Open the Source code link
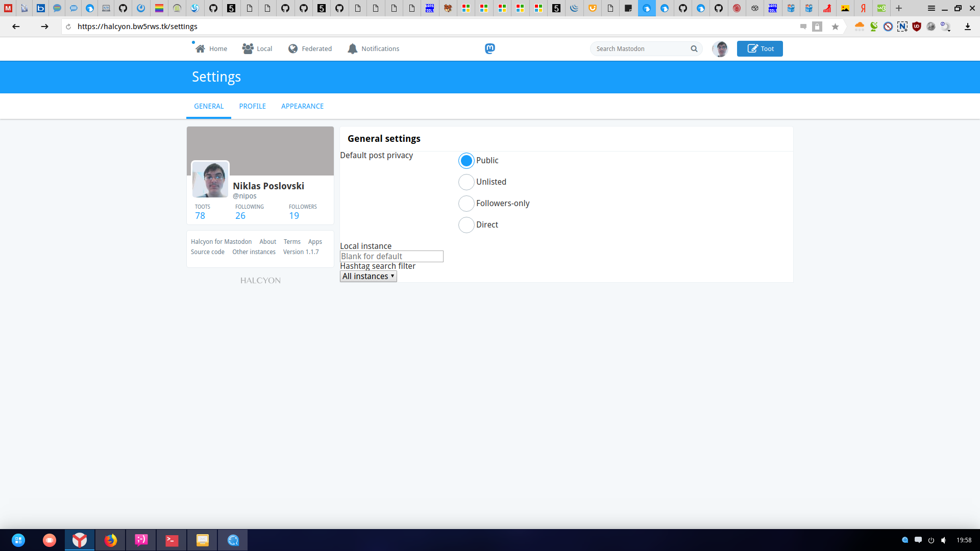This screenshot has height=551, width=980. pos(208,252)
